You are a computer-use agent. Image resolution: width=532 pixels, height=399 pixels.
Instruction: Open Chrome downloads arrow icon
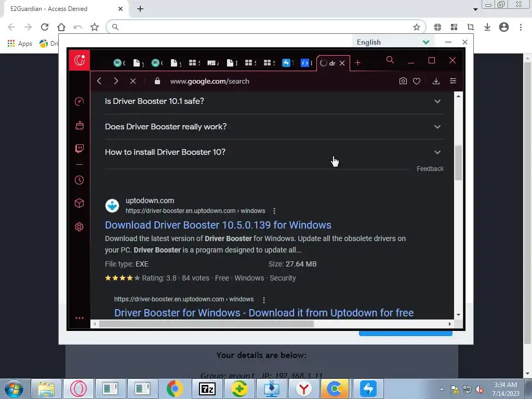pos(487,27)
